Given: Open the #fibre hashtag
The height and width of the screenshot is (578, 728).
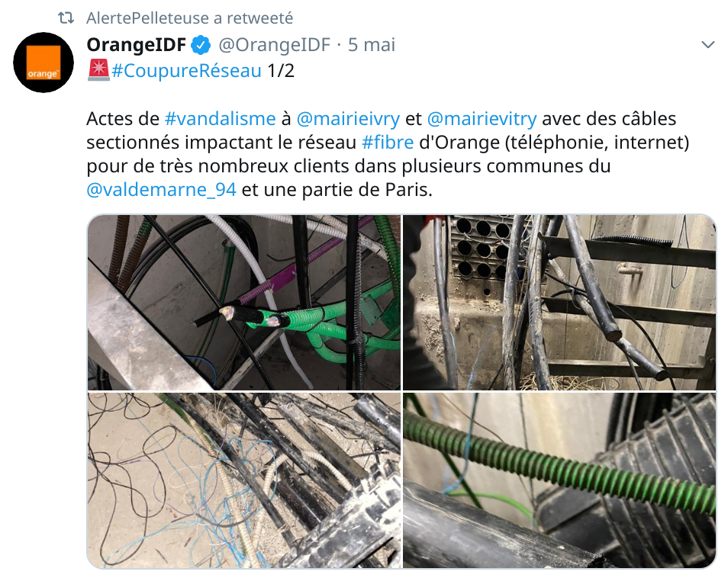Looking at the screenshot, I should (x=388, y=143).
